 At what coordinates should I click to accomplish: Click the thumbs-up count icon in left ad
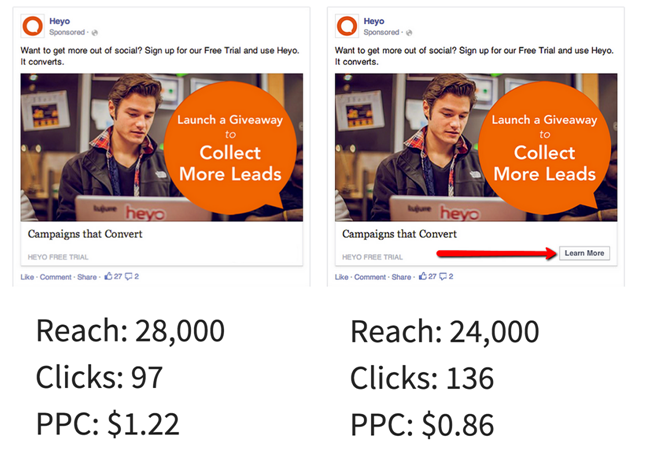coord(107,276)
